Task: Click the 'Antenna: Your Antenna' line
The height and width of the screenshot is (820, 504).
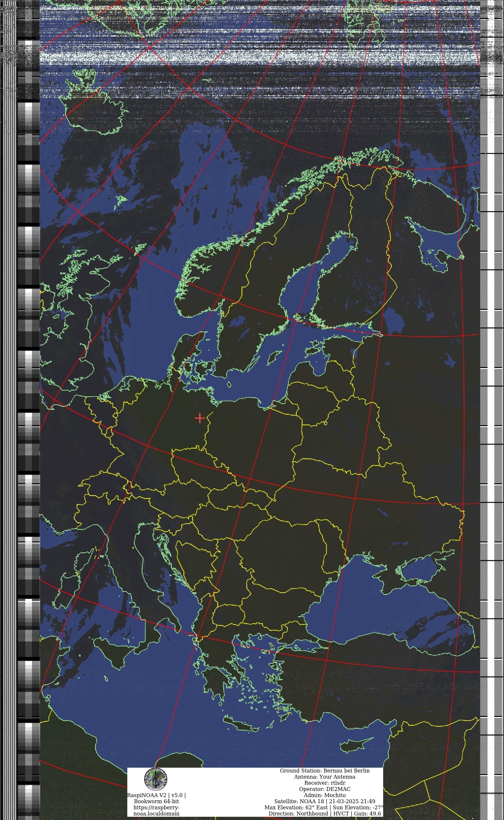Action: coord(325,777)
